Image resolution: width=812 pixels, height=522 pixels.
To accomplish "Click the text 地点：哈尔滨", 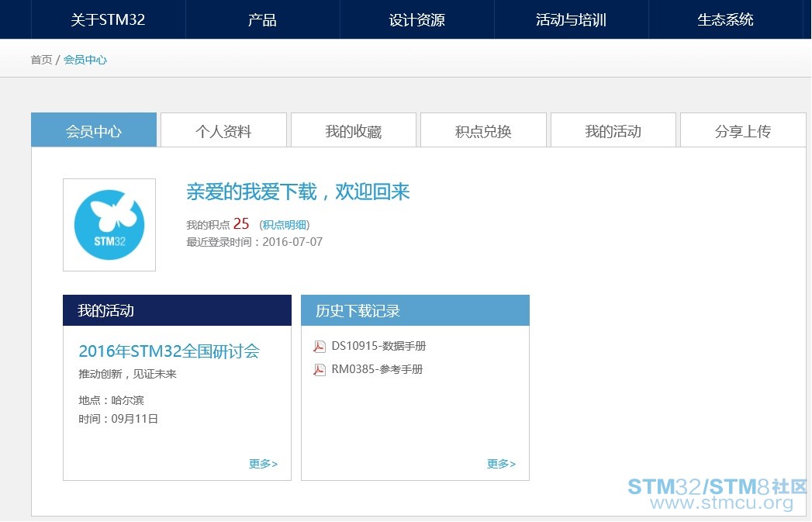I will point(112,400).
